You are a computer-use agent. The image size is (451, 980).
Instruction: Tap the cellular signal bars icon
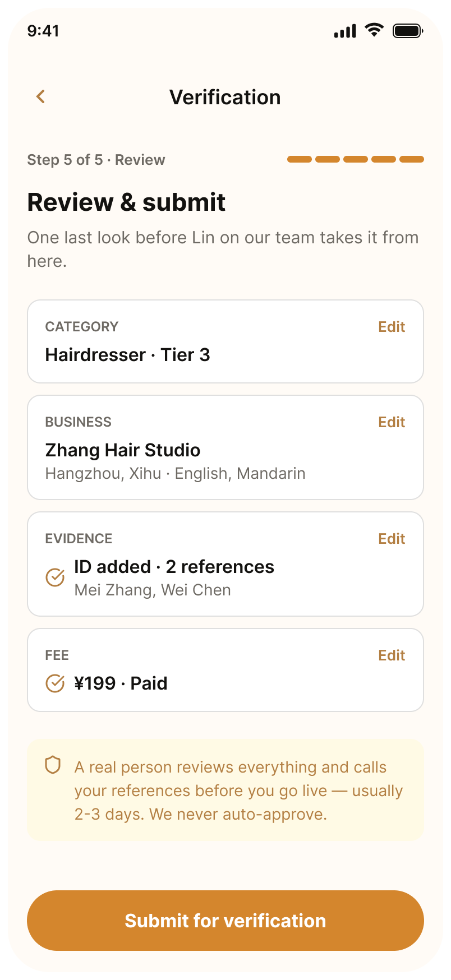click(x=345, y=31)
